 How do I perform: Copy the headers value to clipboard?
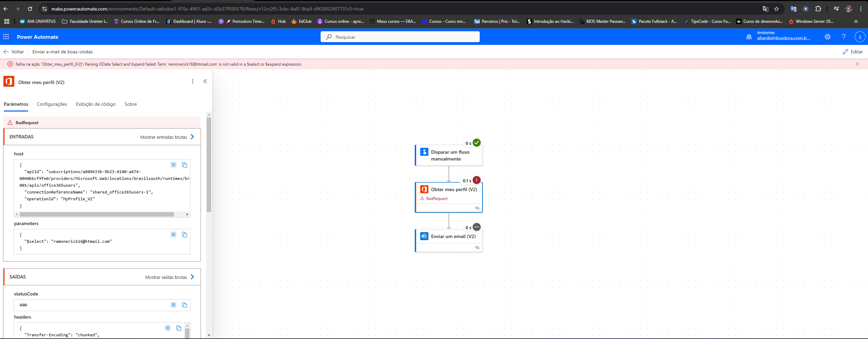[x=179, y=328]
